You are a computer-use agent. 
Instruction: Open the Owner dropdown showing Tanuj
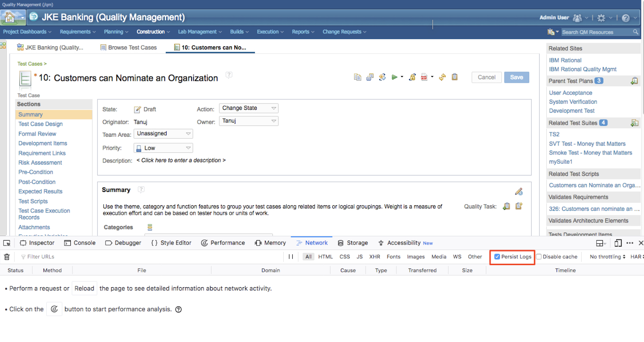point(249,121)
